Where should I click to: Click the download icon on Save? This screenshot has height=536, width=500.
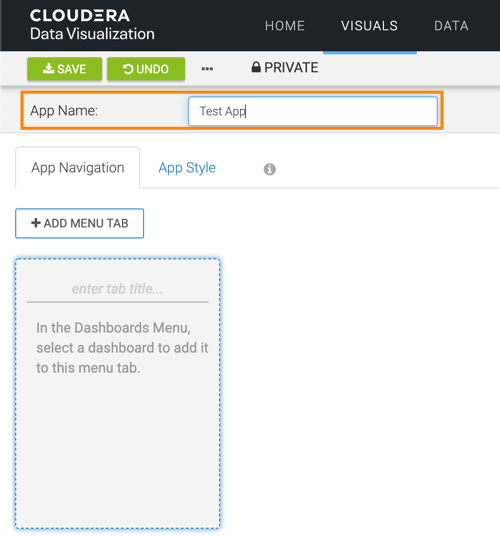pyautogui.click(x=49, y=68)
